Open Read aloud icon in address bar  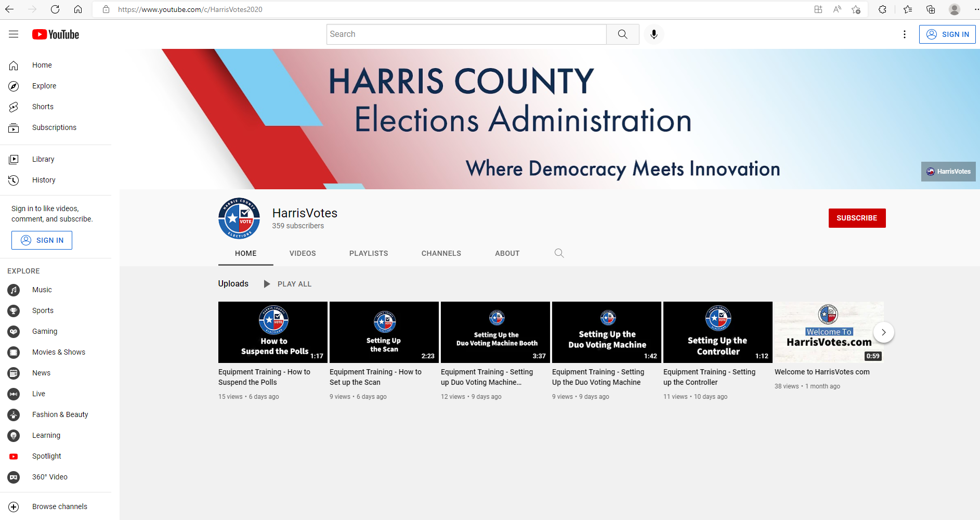point(837,9)
